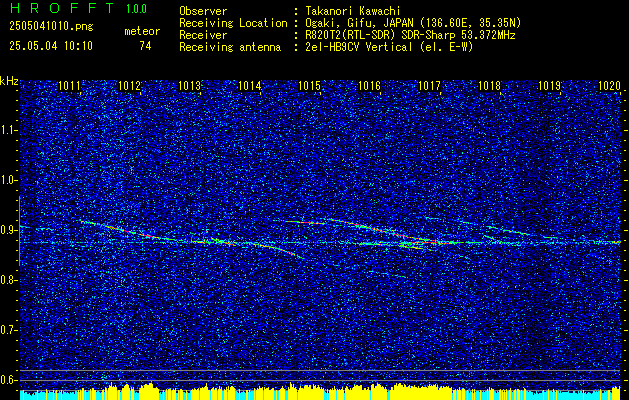Click time marker 1017
The width and height of the screenshot is (629, 400).
click(429, 85)
